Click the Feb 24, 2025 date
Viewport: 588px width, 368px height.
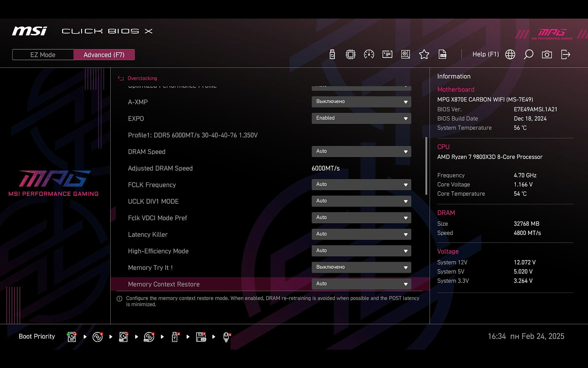pos(543,337)
